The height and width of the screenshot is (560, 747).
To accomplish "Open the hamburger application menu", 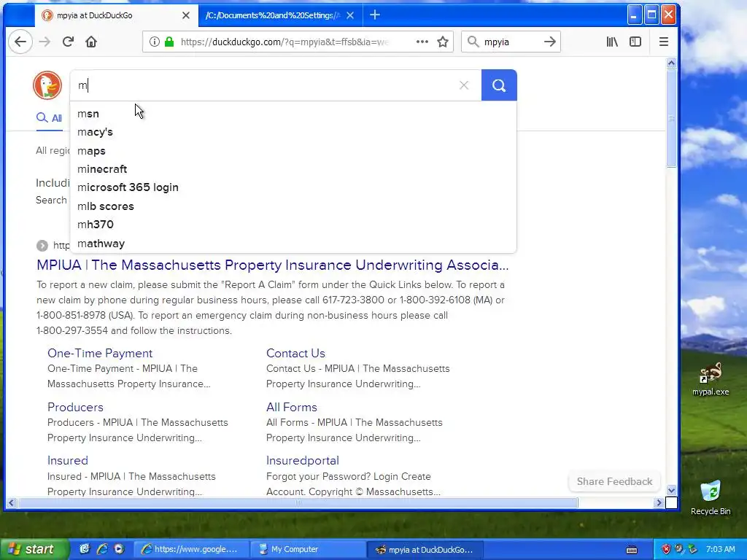I will click(664, 42).
